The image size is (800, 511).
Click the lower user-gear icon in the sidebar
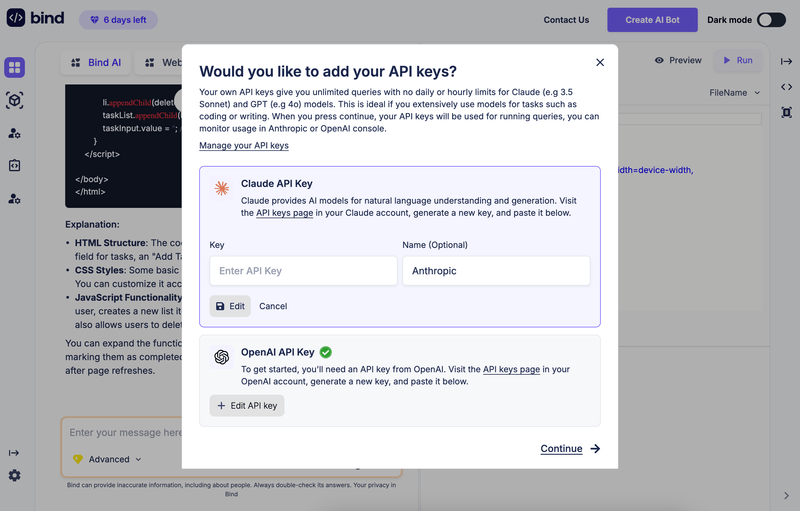click(x=14, y=198)
